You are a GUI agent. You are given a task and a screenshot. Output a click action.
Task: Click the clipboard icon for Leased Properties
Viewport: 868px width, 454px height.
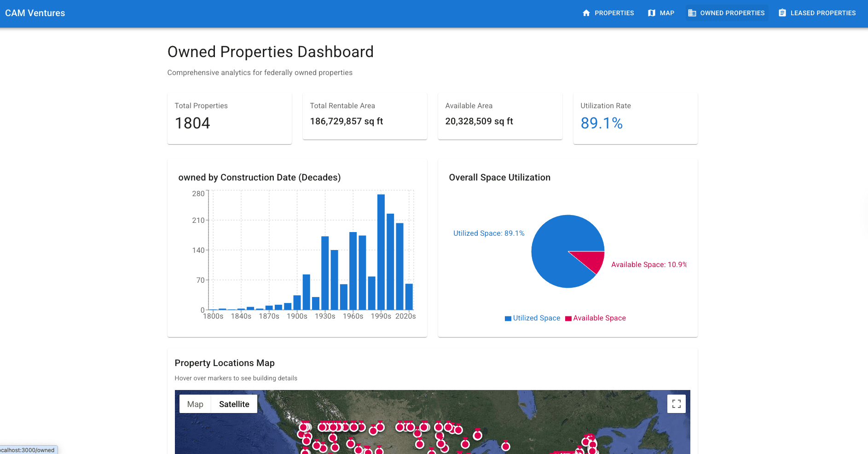pyautogui.click(x=782, y=13)
